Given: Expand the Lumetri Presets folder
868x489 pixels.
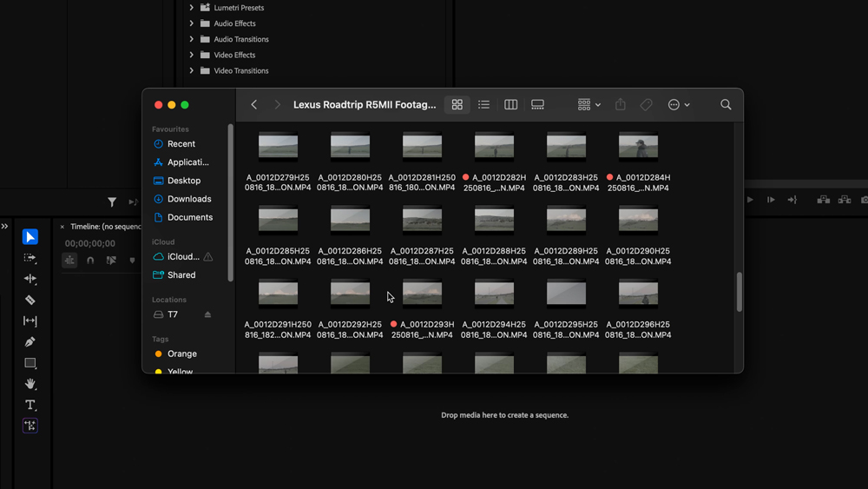Looking at the screenshot, I should tap(192, 8).
